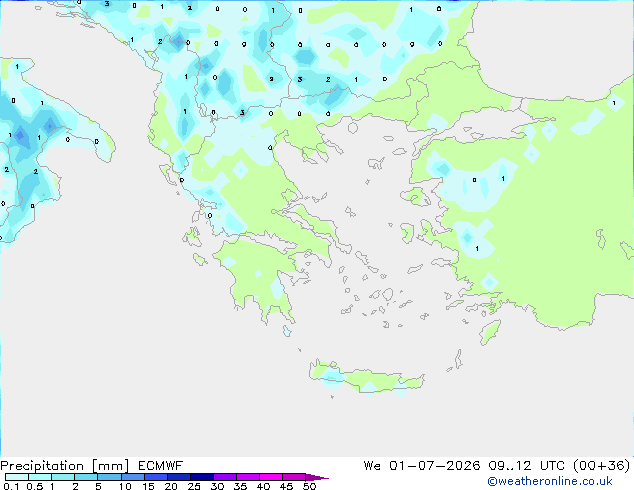Viewport: 634px width, 490px height.
Task: Click the "25" legend scale label
Action: coord(194,486)
